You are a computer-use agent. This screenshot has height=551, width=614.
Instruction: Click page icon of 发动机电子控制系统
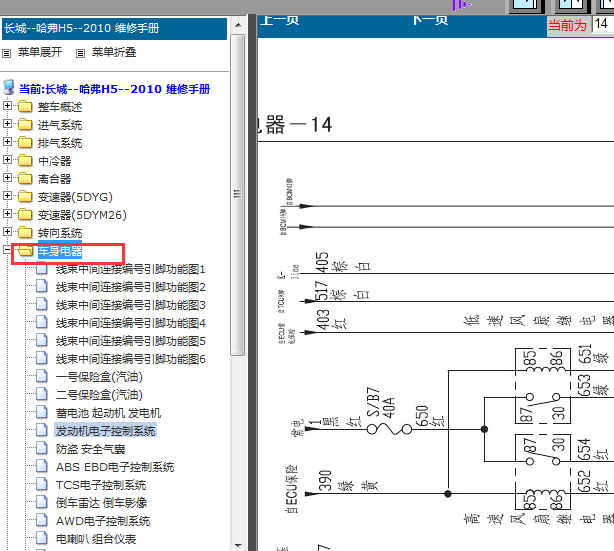click(x=42, y=430)
